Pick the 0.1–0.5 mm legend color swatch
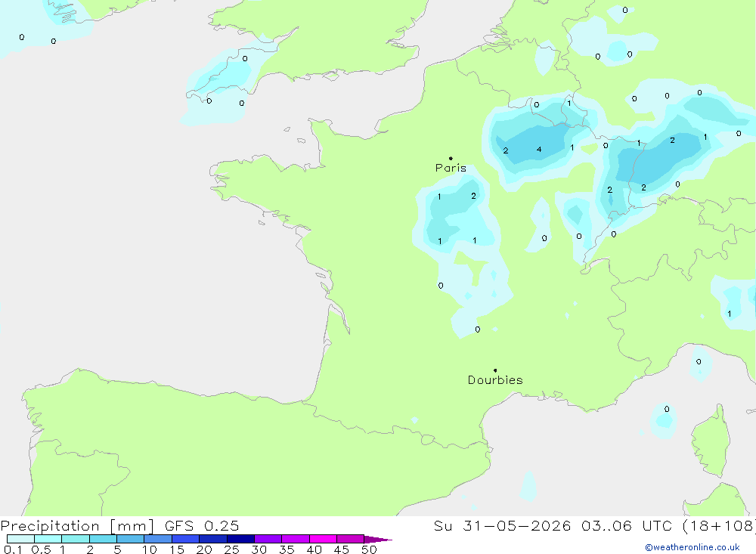The width and height of the screenshot is (756, 554). (x=20, y=539)
